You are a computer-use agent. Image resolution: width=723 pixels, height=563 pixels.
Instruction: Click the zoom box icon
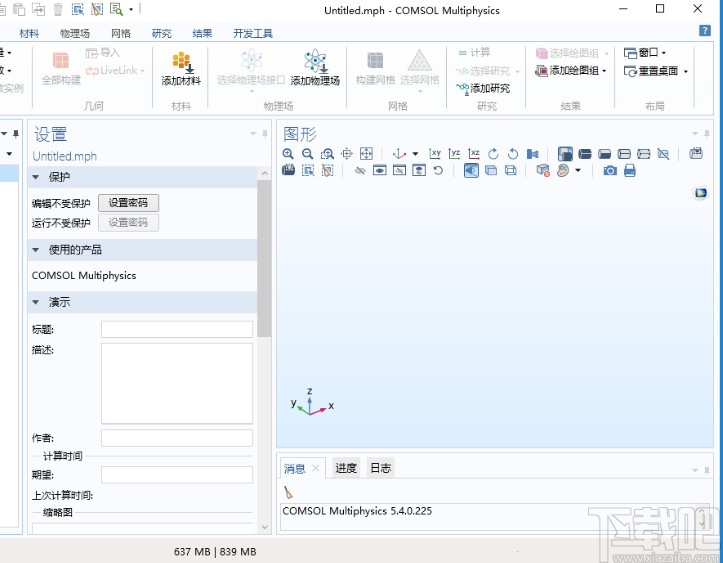coord(327,154)
